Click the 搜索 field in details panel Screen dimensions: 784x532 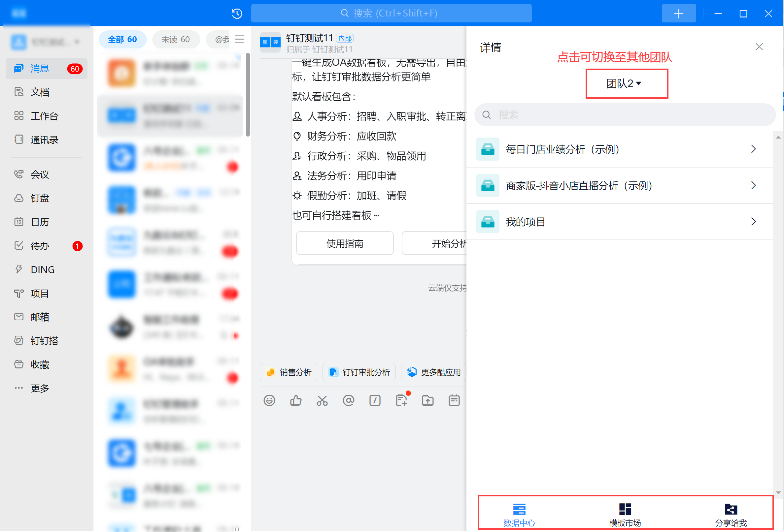point(625,115)
